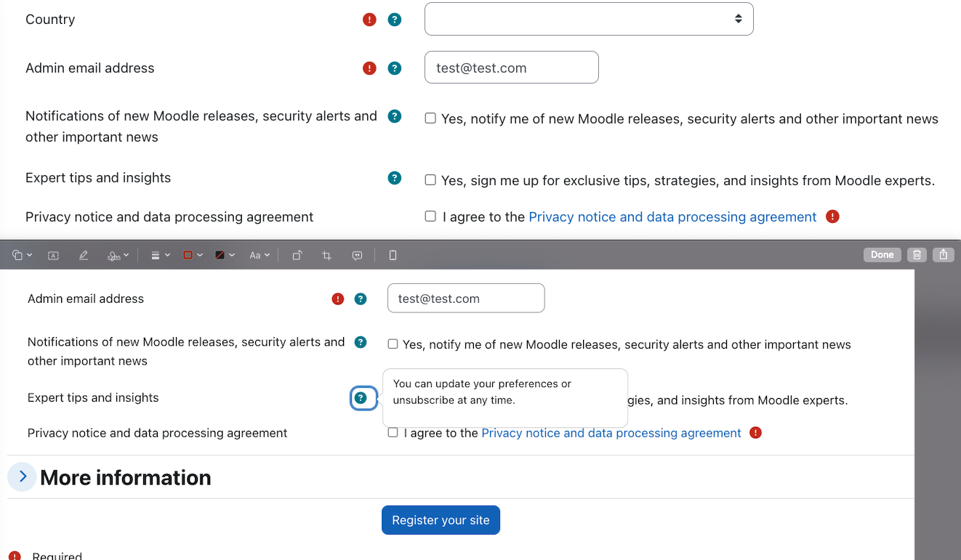This screenshot has width=961, height=560.
Task: Open the Country dropdown
Action: [x=589, y=19]
